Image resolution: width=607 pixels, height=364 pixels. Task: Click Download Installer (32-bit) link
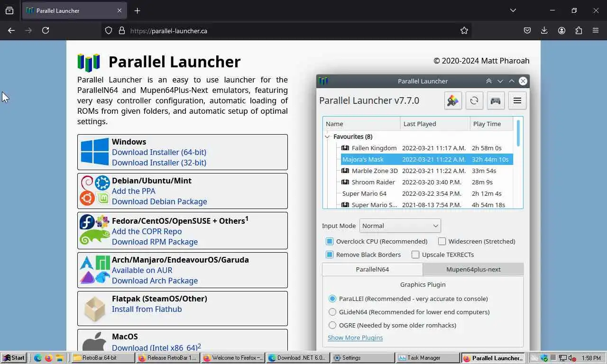click(159, 163)
